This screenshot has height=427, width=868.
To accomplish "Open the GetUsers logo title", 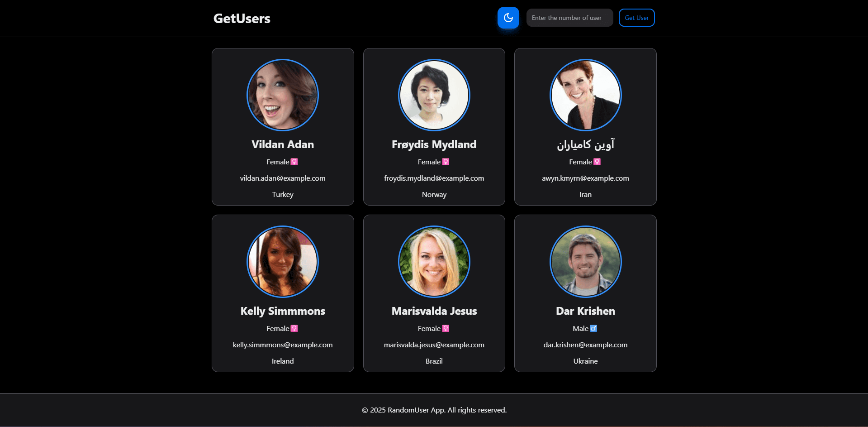I will point(242,19).
